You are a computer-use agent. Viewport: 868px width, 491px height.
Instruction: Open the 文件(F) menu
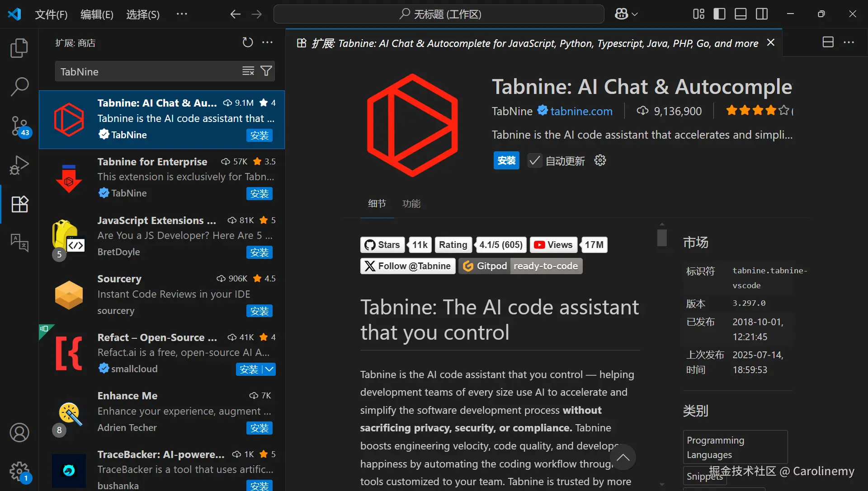click(51, 14)
